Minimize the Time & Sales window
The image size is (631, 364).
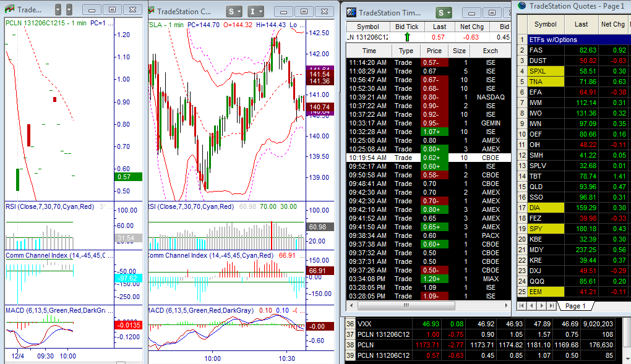pyautogui.click(x=471, y=13)
